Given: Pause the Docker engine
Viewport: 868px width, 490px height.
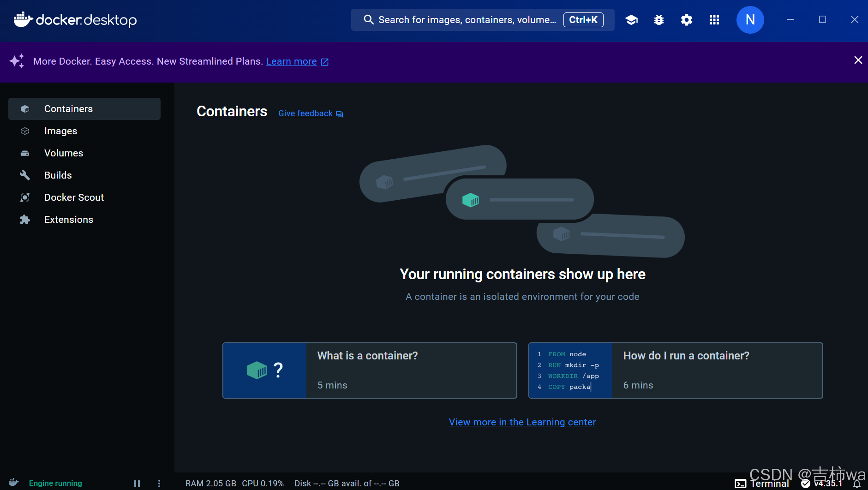Looking at the screenshot, I should (x=137, y=484).
